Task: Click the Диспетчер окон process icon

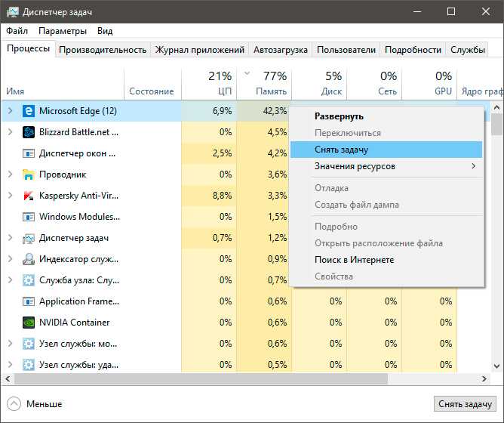Action: 29,153
